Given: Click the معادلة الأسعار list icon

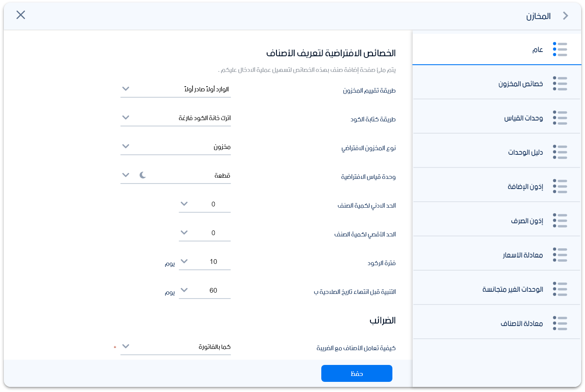Looking at the screenshot, I should (560, 255).
